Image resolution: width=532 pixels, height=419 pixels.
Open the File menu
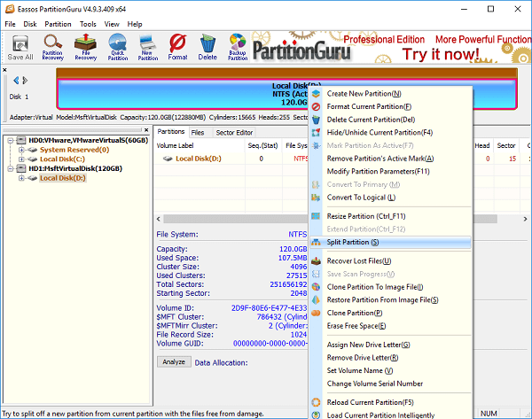coord(10,24)
